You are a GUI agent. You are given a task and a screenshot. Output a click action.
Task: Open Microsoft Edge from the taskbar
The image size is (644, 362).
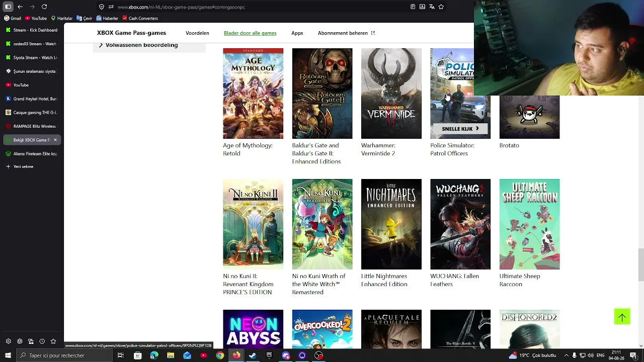tap(154, 355)
